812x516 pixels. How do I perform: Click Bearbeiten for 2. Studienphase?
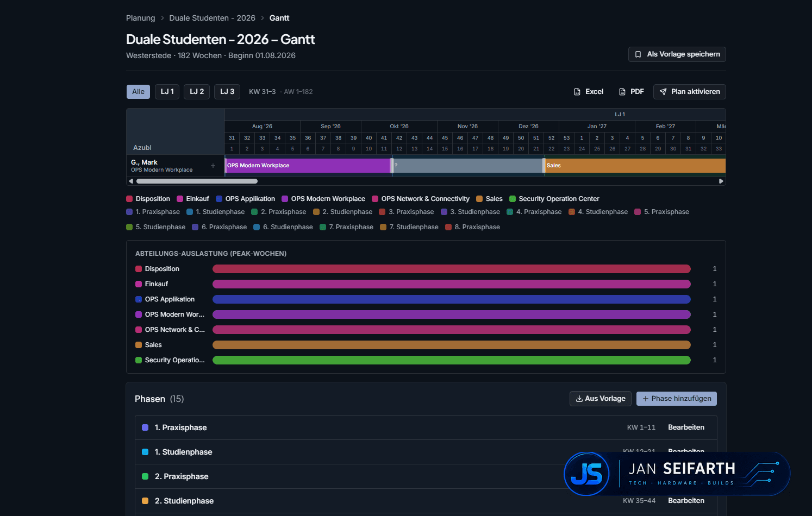coord(686,501)
